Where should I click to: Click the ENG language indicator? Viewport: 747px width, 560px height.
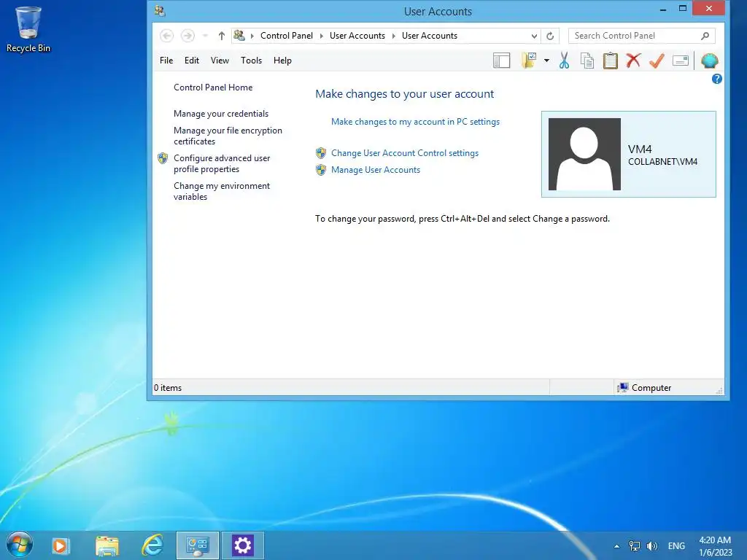676,545
